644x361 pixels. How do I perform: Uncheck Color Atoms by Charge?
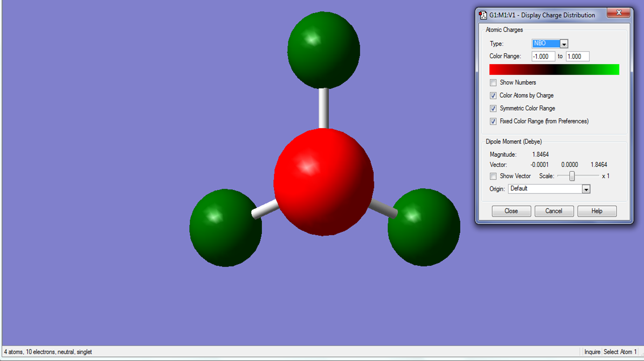click(493, 95)
